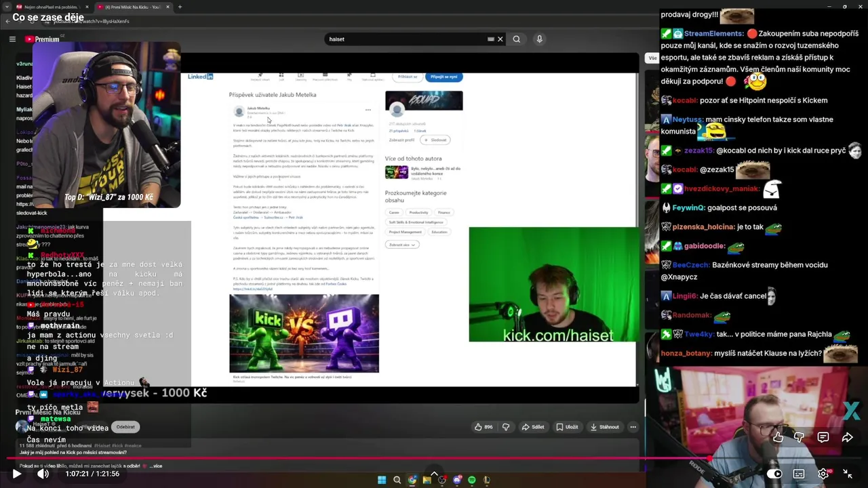Open 'Zobrazit profil' link
This screenshot has width=868, height=488.
pyautogui.click(x=401, y=140)
